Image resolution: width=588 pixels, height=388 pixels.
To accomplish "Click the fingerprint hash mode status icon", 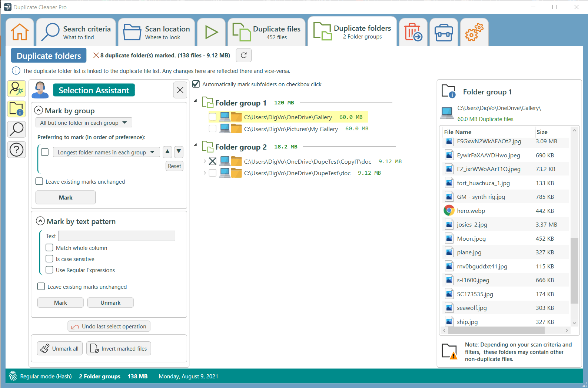I will pyautogui.click(x=13, y=376).
